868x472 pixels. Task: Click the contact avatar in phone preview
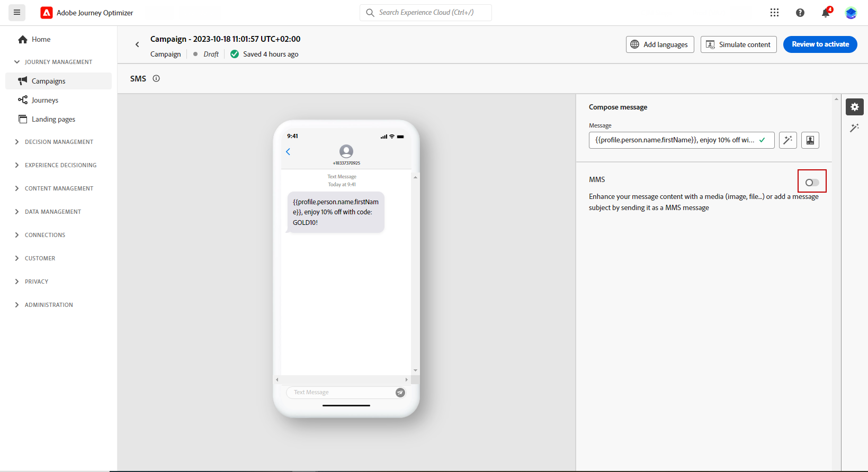(x=346, y=151)
